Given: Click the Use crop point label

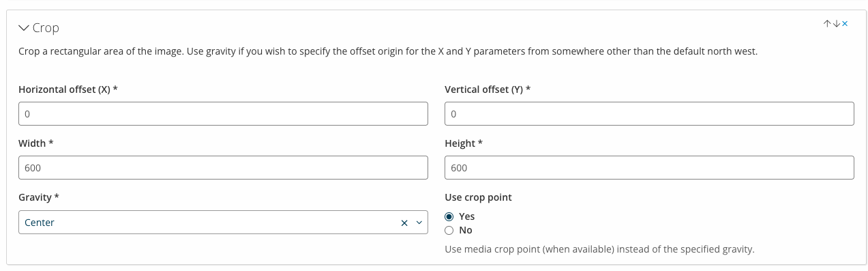Looking at the screenshot, I should tap(478, 197).
